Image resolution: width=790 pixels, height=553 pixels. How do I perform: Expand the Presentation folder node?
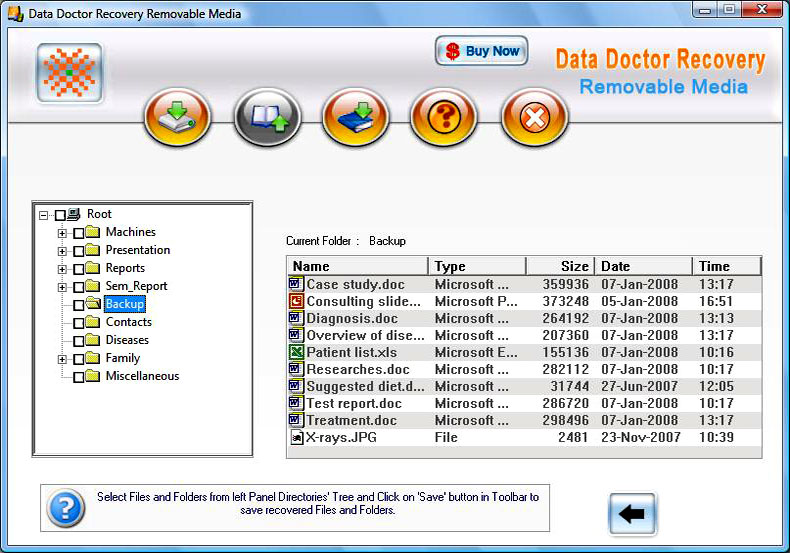tap(62, 251)
